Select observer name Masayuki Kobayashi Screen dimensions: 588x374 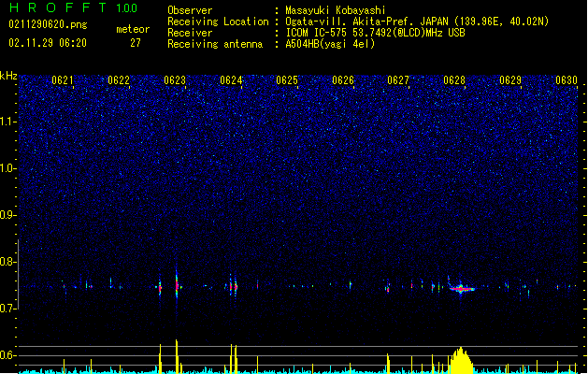pyautogui.click(x=336, y=10)
